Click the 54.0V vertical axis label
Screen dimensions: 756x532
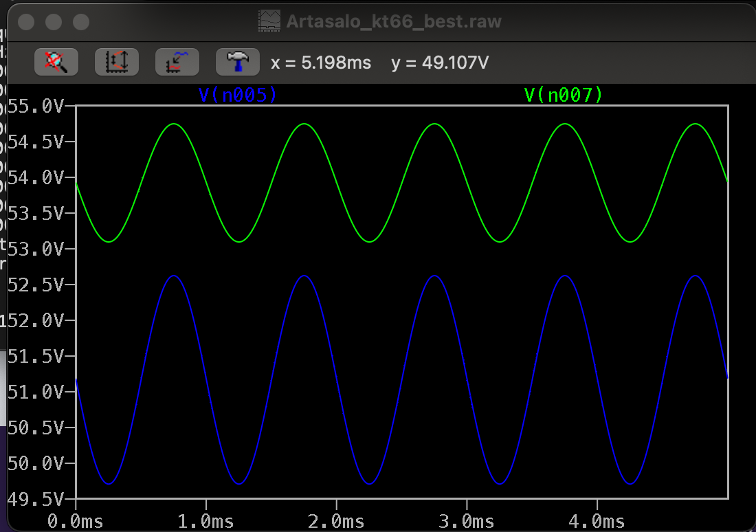(x=36, y=177)
